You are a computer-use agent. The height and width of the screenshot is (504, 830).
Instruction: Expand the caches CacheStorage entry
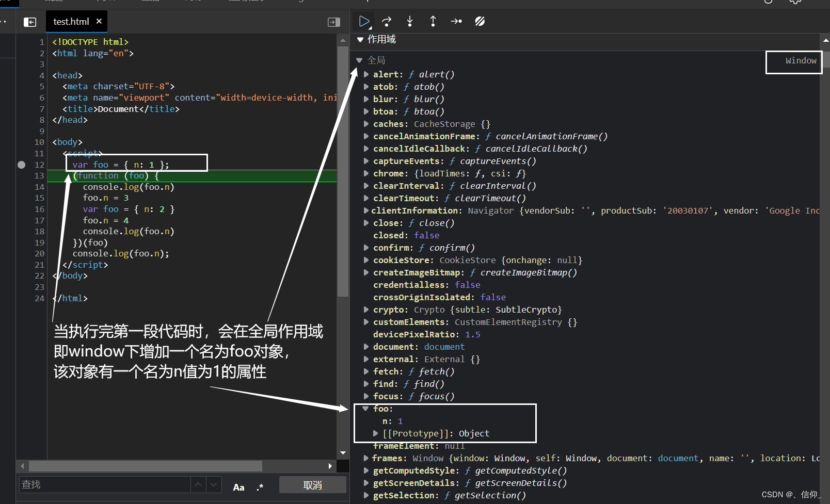[366, 124]
